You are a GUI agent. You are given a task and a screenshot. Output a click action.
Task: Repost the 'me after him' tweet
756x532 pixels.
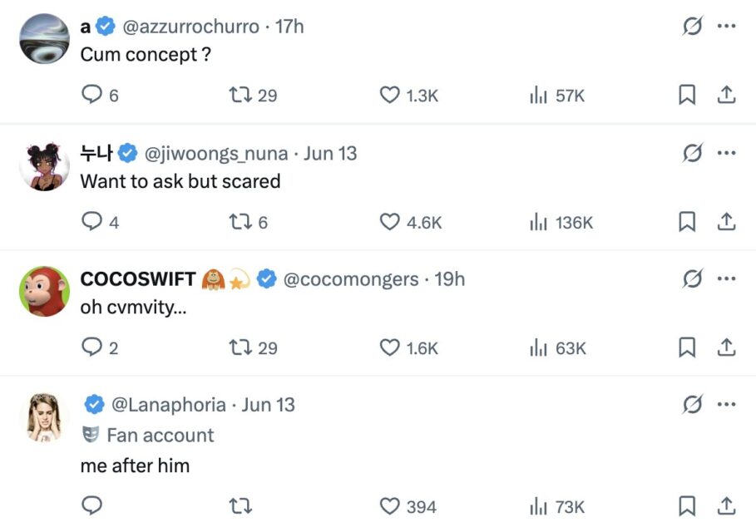240,506
